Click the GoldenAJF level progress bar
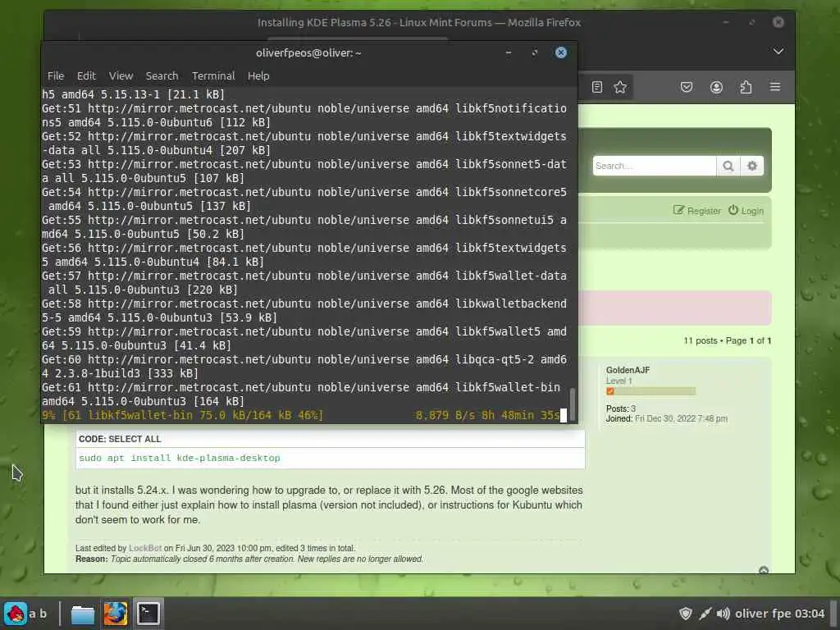The width and height of the screenshot is (840, 630). pyautogui.click(x=651, y=391)
